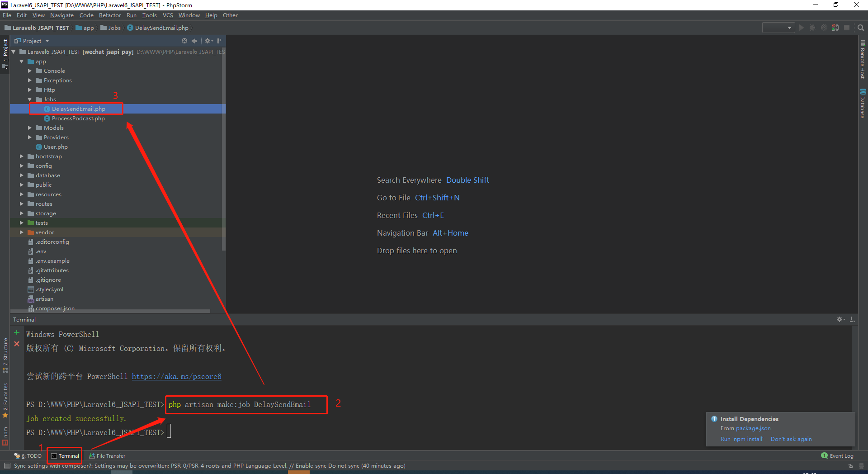868x474 pixels.
Task: Select the Terminal tab at the bottom
Action: (65, 456)
